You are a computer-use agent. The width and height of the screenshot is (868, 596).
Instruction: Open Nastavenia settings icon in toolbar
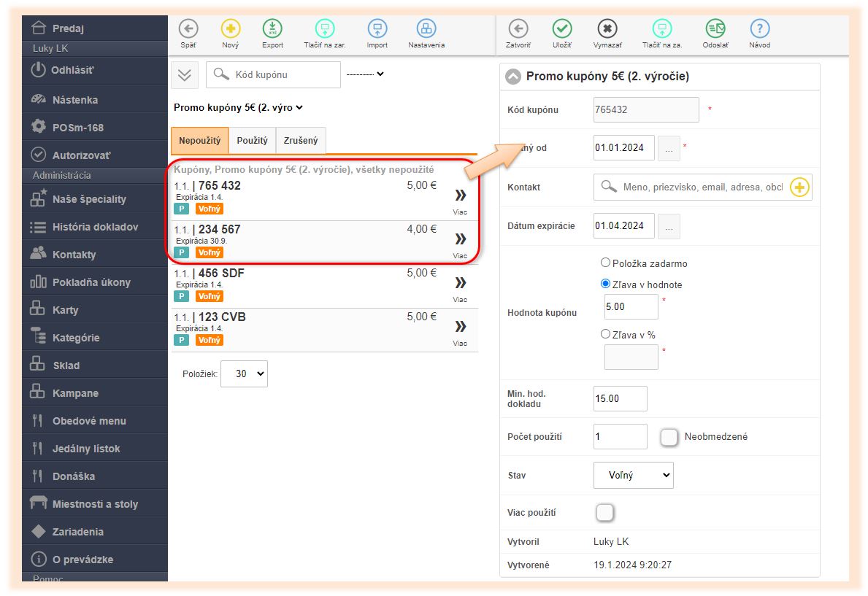(426, 29)
